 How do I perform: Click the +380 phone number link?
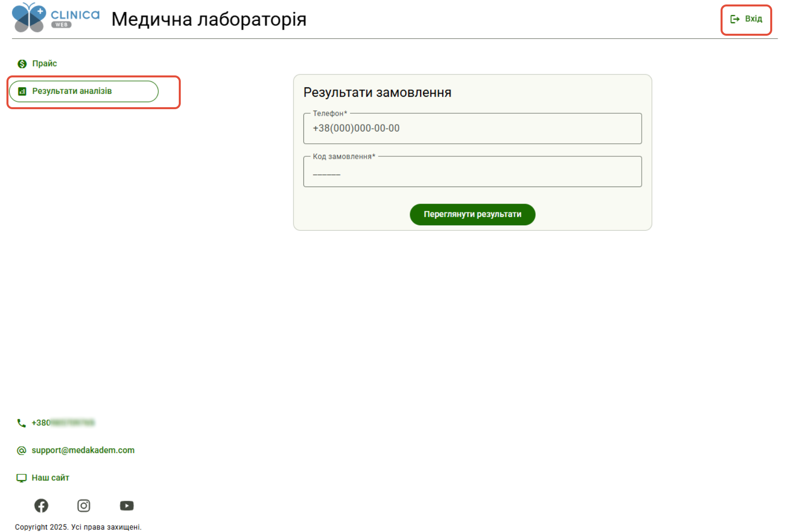(63, 423)
